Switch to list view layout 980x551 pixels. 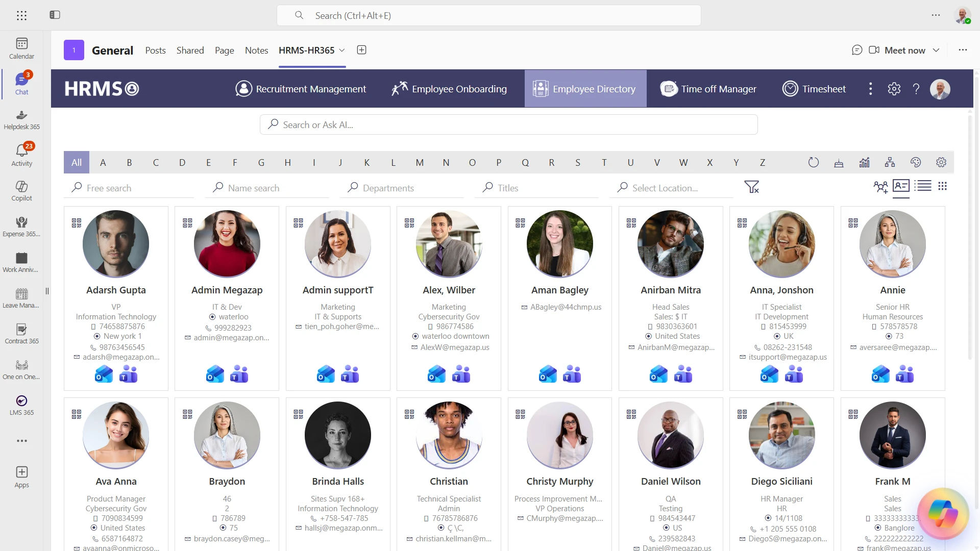pos(923,186)
